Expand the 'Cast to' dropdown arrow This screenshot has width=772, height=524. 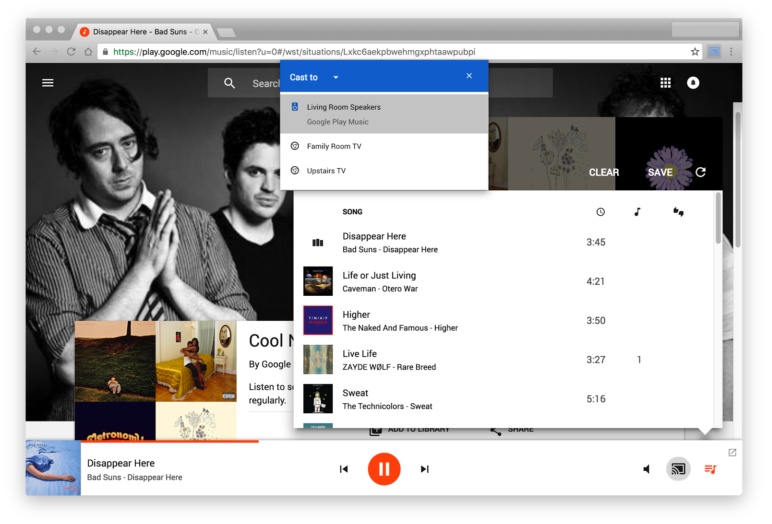336,77
